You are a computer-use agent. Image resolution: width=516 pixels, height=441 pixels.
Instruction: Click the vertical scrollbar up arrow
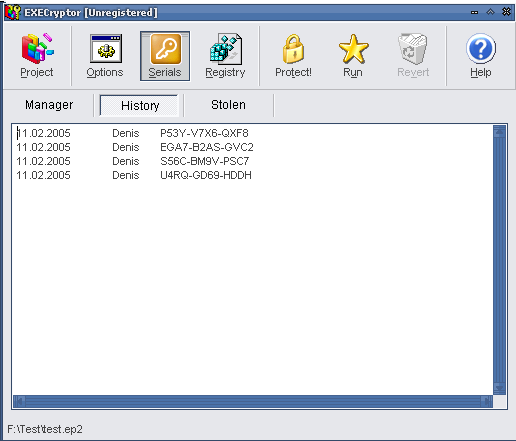499,132
